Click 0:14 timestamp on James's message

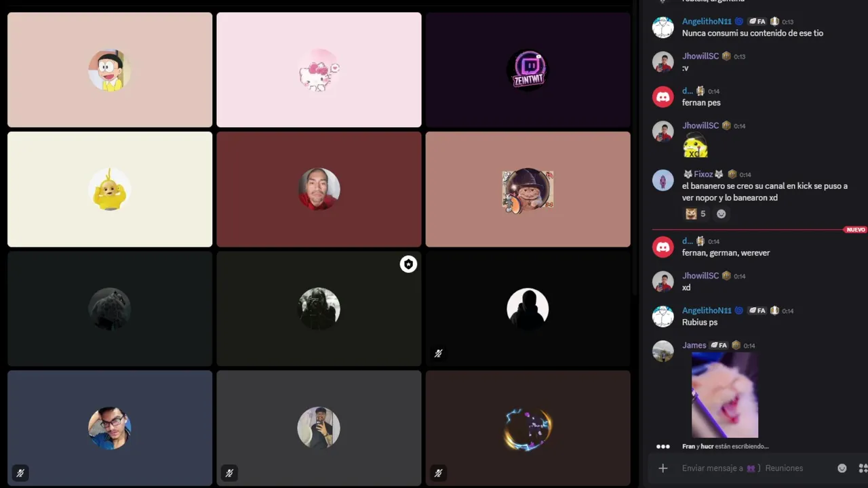[x=749, y=346]
